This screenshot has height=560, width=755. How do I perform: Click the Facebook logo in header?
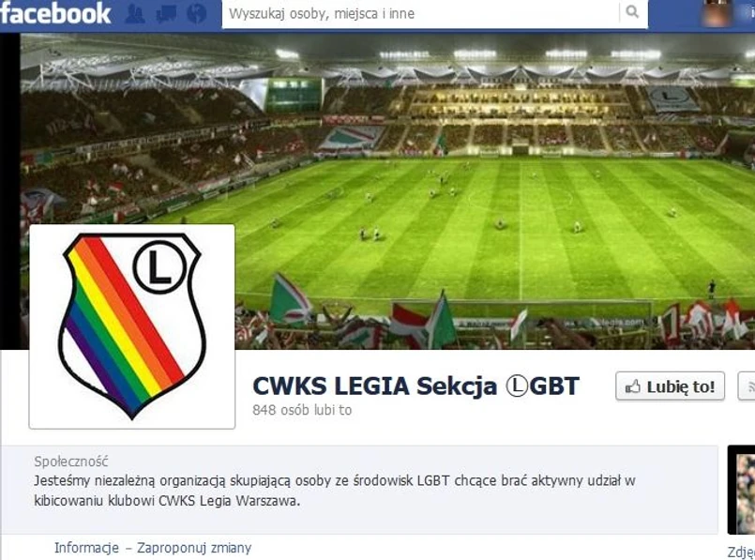click(x=55, y=13)
